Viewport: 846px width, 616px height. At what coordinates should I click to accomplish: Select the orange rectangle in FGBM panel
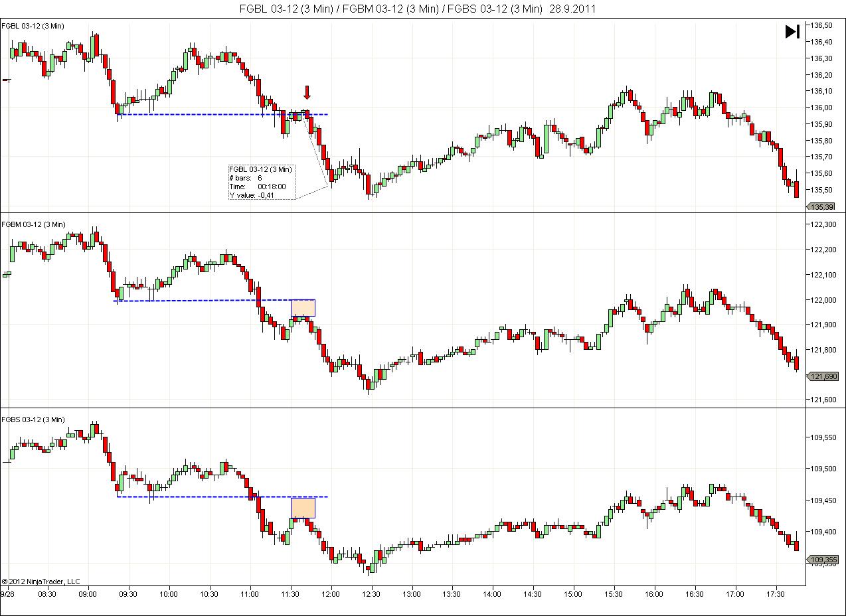[x=303, y=308]
